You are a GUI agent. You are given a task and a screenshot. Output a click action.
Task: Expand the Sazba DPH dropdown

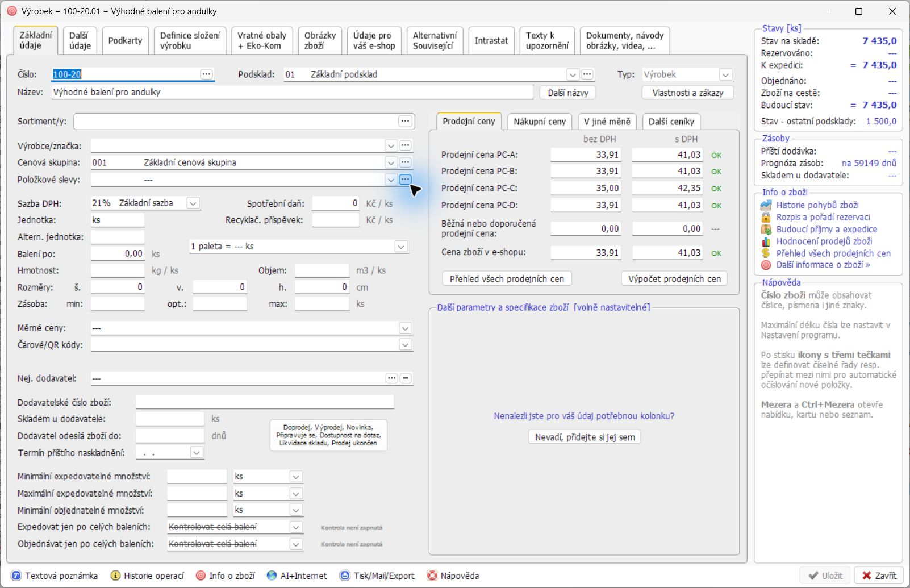(193, 203)
